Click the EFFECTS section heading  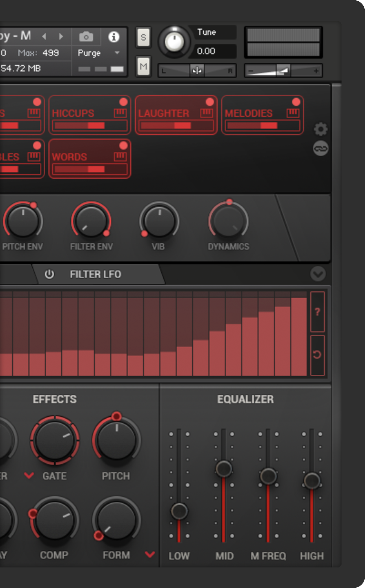click(x=55, y=399)
